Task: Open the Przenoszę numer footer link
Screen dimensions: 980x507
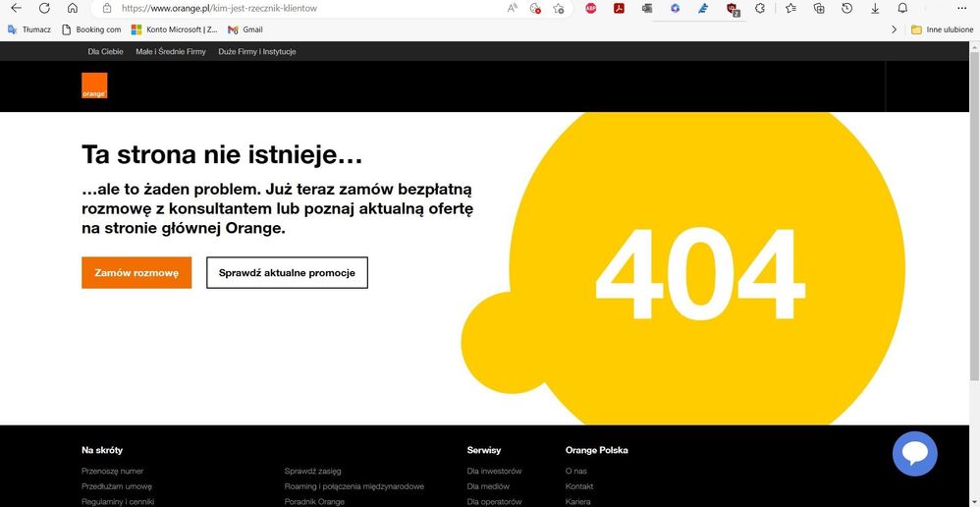Action: tap(113, 471)
